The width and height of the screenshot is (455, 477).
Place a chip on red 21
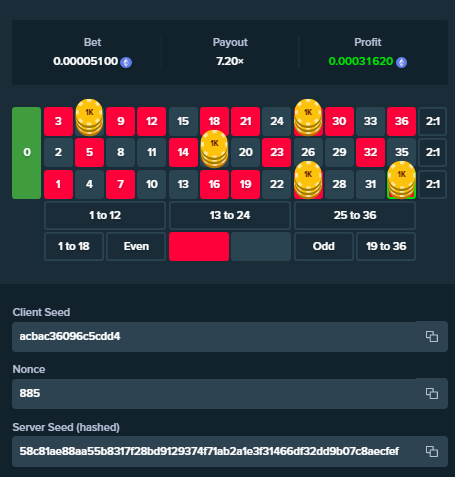[x=246, y=121]
